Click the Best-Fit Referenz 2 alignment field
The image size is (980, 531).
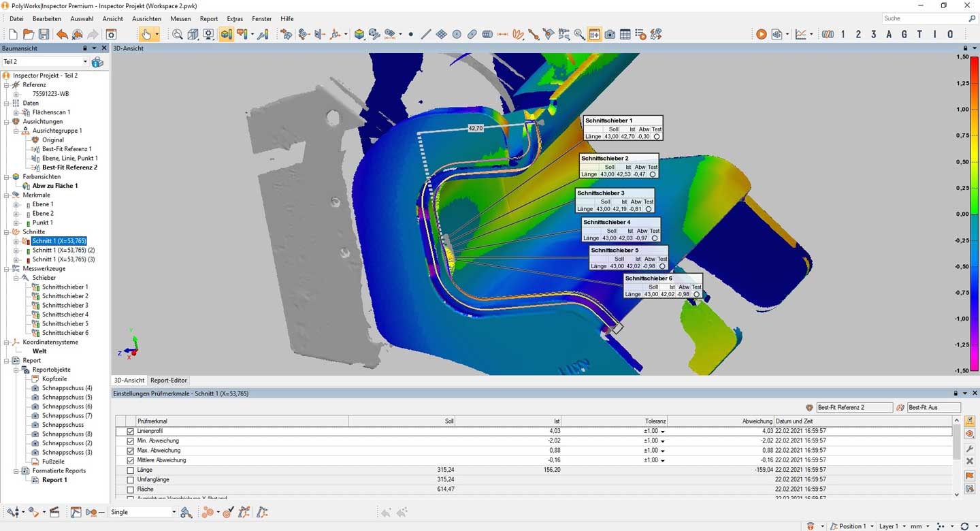tap(854, 407)
